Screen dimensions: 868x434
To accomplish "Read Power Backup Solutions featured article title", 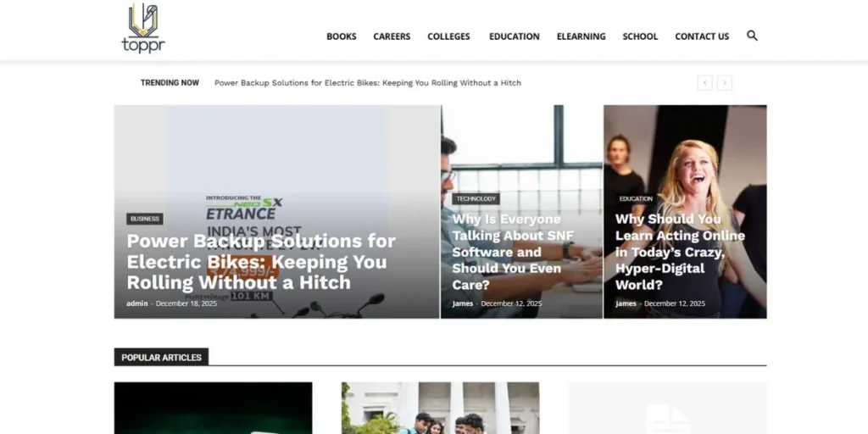I will click(261, 262).
